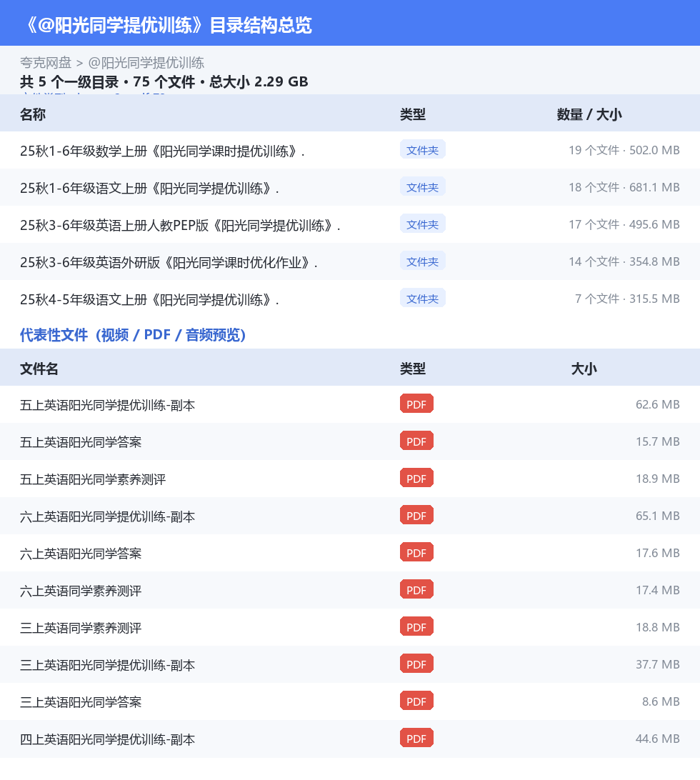This screenshot has width=700, height=780.
Task: Select file 三上英语阳光同学答案
Action: (81, 702)
